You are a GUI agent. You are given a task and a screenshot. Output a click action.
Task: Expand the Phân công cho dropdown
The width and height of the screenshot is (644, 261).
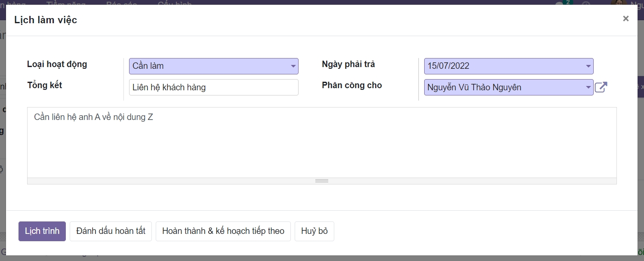point(508,87)
